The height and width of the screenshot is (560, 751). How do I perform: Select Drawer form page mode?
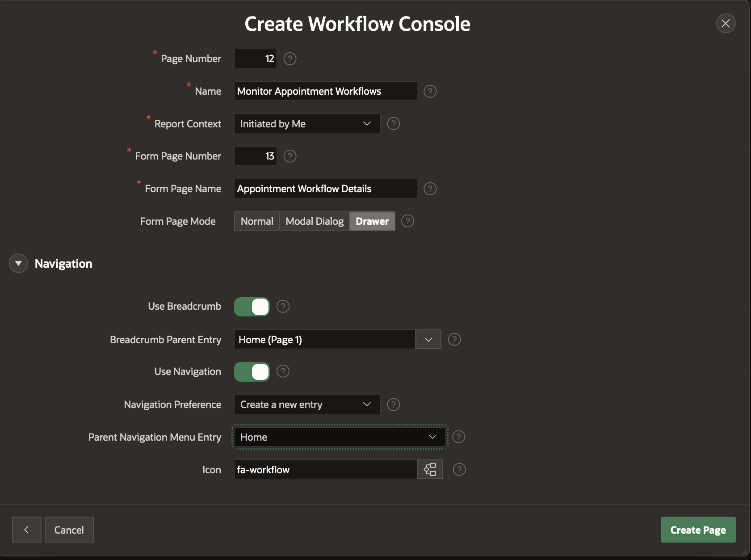[x=372, y=221]
